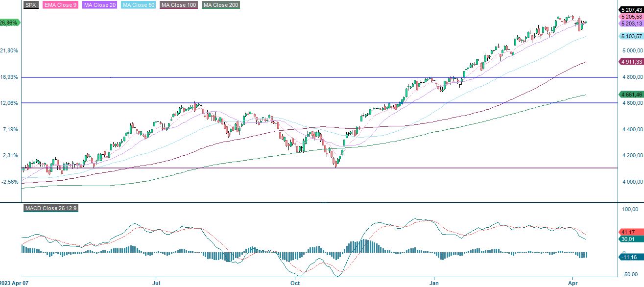Click the MA Close 200 legend tag

click(x=221, y=5)
